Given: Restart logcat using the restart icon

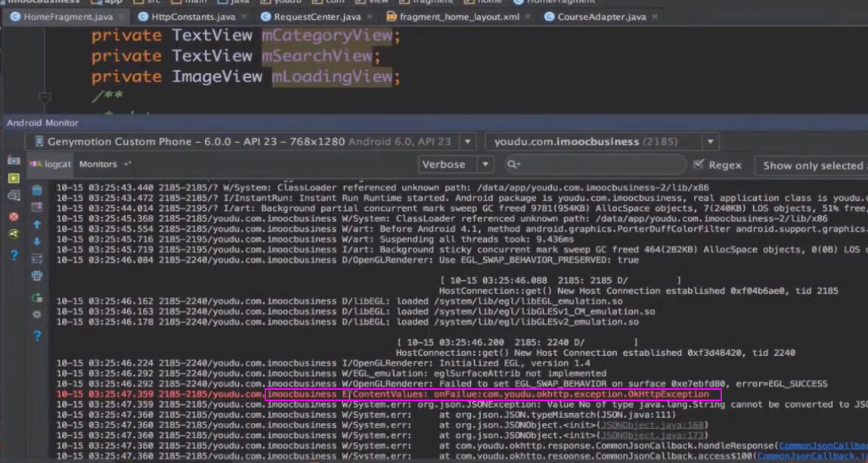Looking at the screenshot, I should [36, 298].
